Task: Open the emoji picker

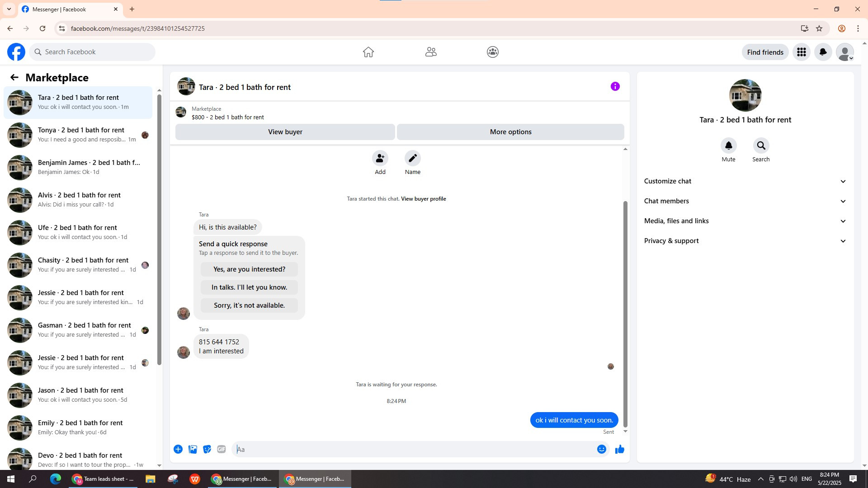Action: (x=602, y=449)
